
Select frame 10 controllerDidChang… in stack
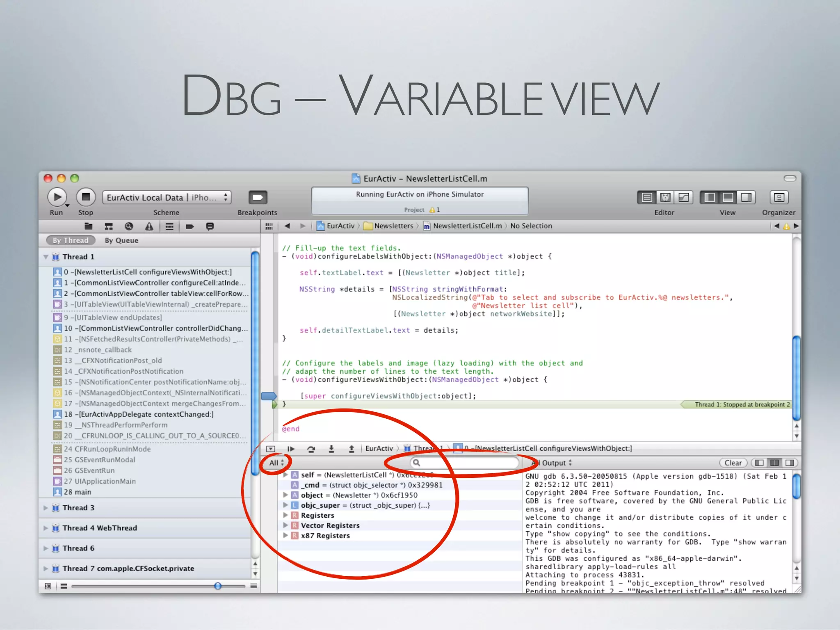[x=148, y=328]
